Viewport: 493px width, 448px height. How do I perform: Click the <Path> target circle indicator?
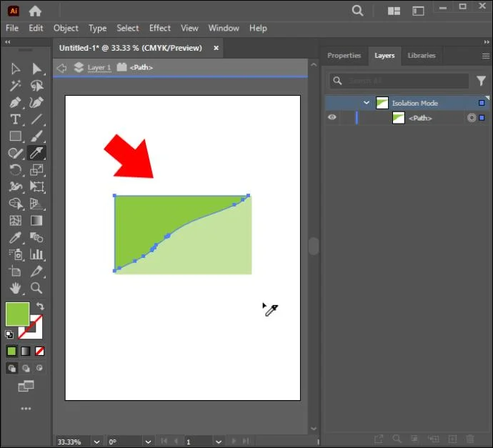coord(472,118)
